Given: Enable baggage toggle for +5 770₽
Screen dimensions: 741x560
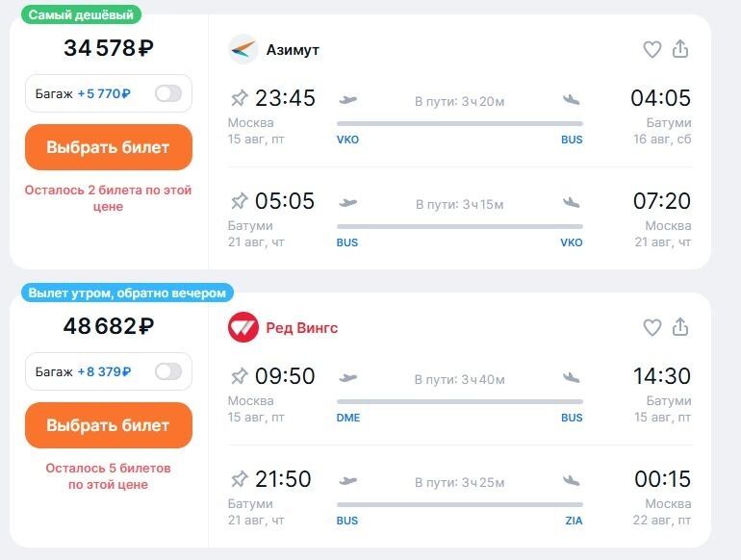Looking at the screenshot, I should [167, 93].
